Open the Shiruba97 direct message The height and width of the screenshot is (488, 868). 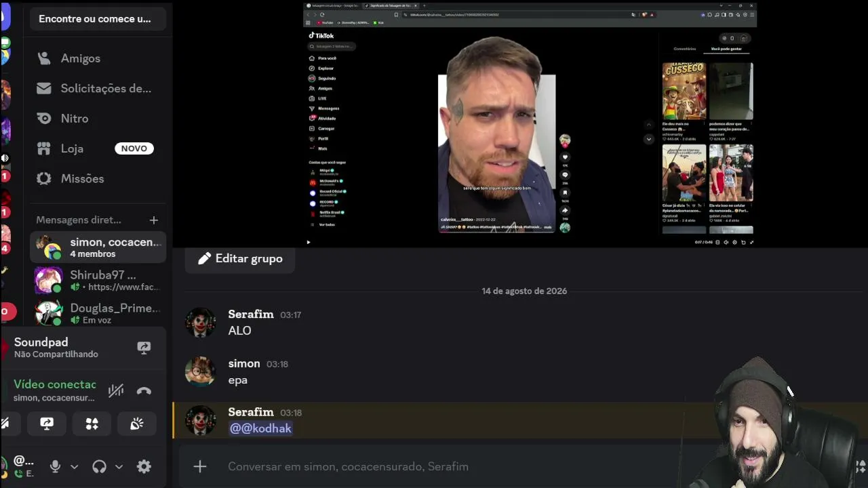click(98, 281)
